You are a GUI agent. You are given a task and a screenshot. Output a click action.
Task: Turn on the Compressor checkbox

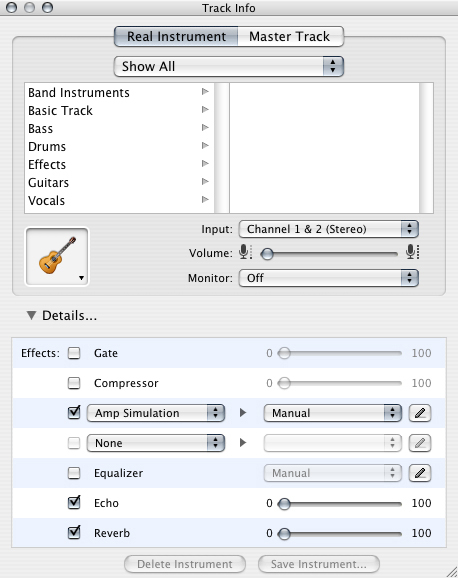pyautogui.click(x=74, y=383)
